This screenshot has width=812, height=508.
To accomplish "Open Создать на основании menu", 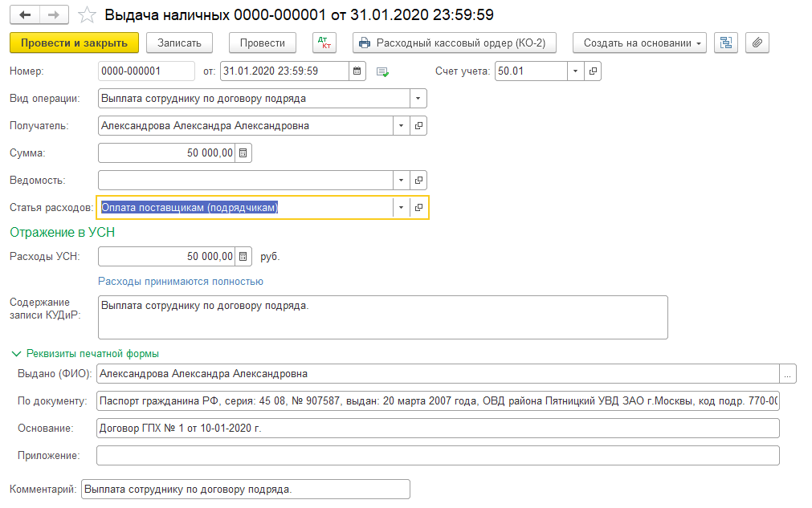I will coord(639,43).
